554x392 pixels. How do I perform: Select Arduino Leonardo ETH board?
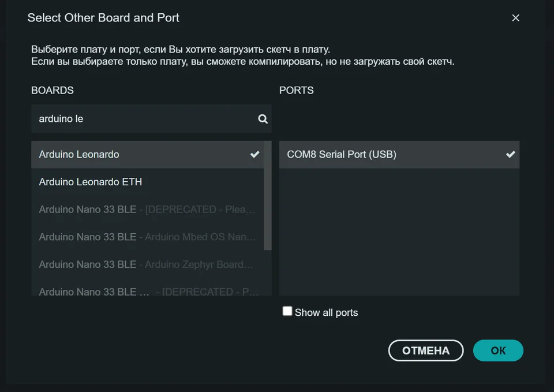tap(147, 182)
